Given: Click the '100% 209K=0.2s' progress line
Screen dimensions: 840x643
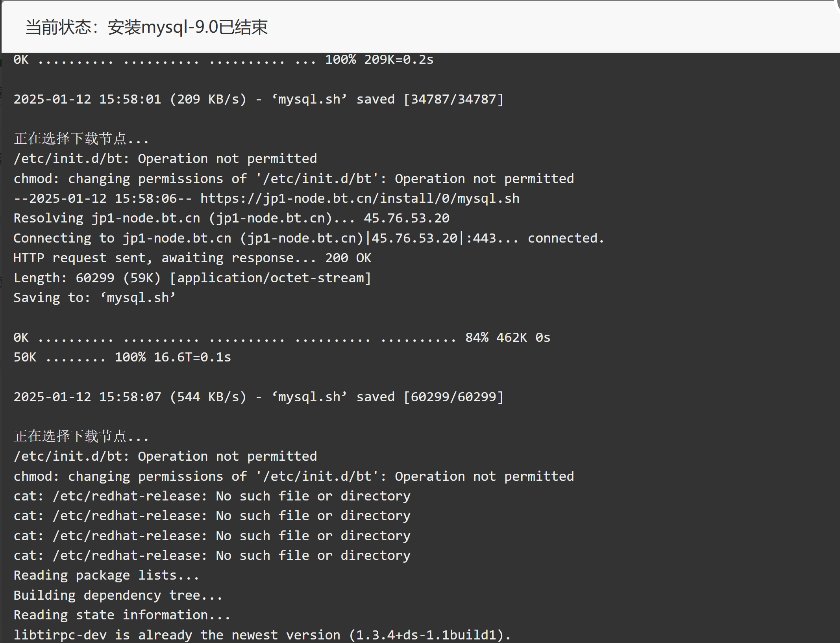Looking at the screenshot, I should point(224,59).
